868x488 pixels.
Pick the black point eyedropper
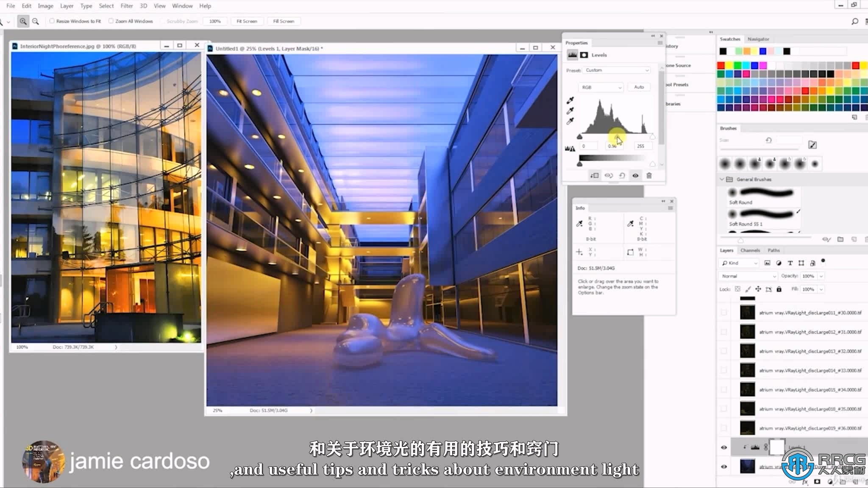pyautogui.click(x=570, y=100)
